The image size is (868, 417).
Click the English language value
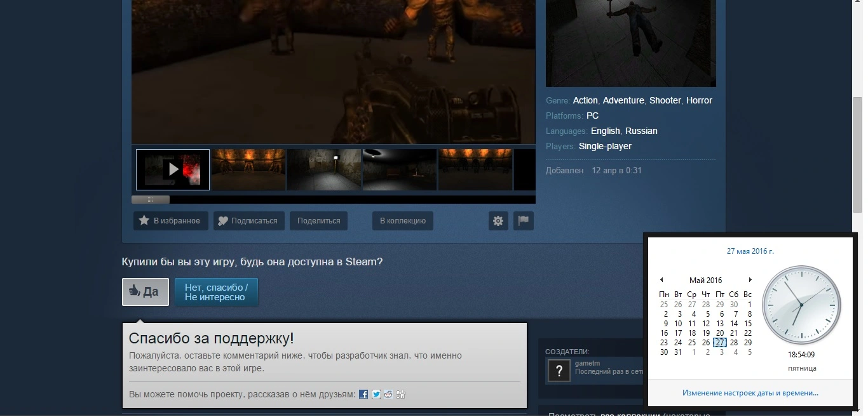click(605, 131)
